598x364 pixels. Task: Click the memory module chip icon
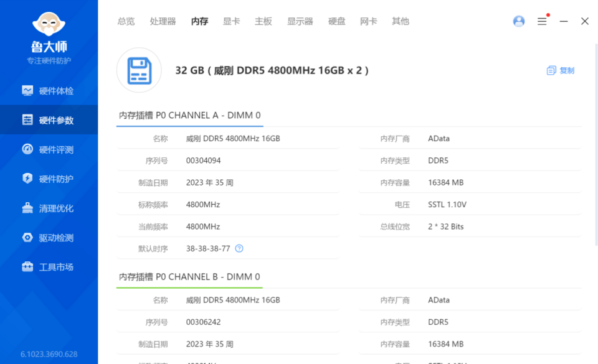click(138, 70)
